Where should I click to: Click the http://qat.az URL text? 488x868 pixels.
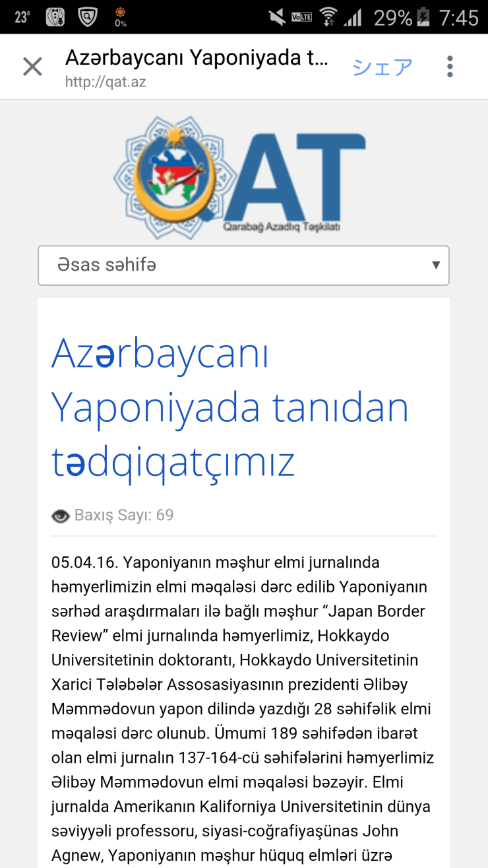coord(106,83)
